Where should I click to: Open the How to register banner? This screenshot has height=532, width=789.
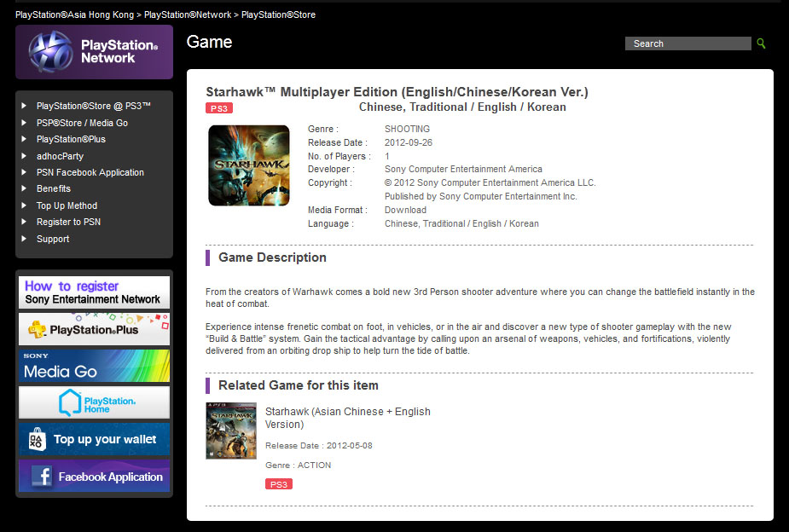click(94, 292)
